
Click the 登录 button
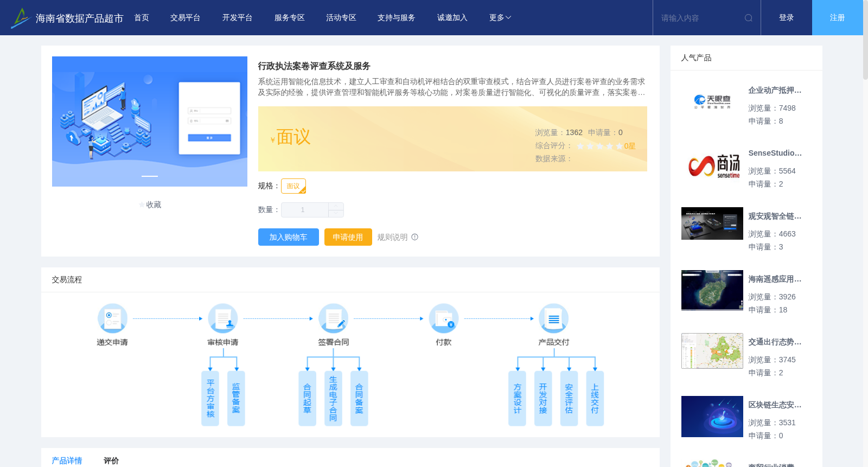(x=786, y=18)
